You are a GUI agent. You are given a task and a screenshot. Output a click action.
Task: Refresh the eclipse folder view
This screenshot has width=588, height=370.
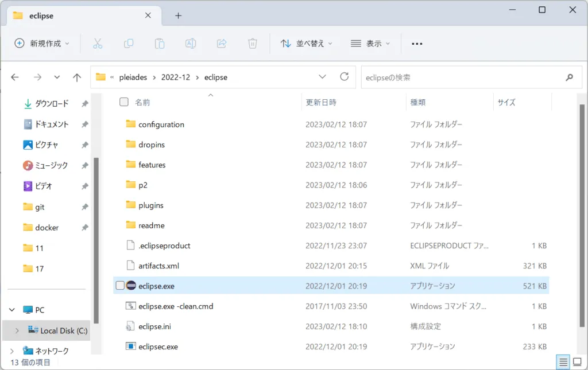345,77
